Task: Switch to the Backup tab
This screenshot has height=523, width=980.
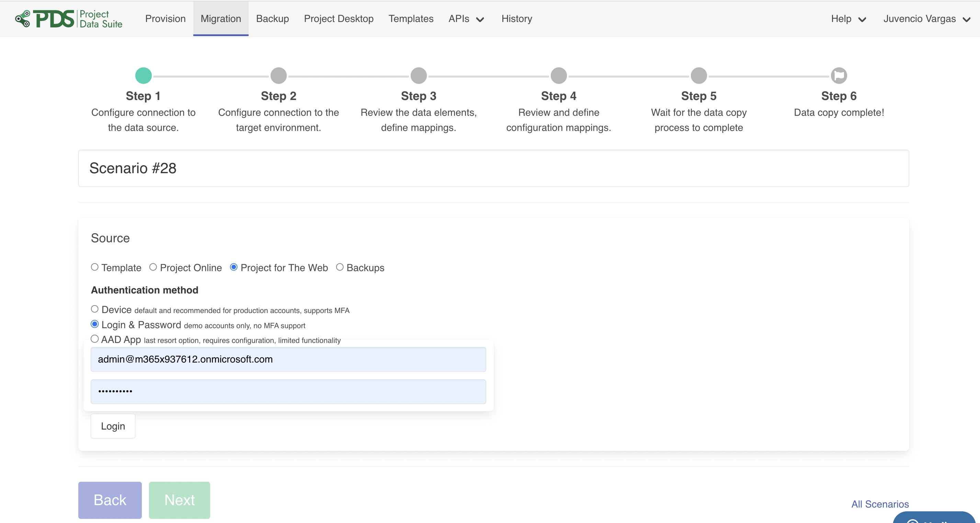Action: coord(272,19)
